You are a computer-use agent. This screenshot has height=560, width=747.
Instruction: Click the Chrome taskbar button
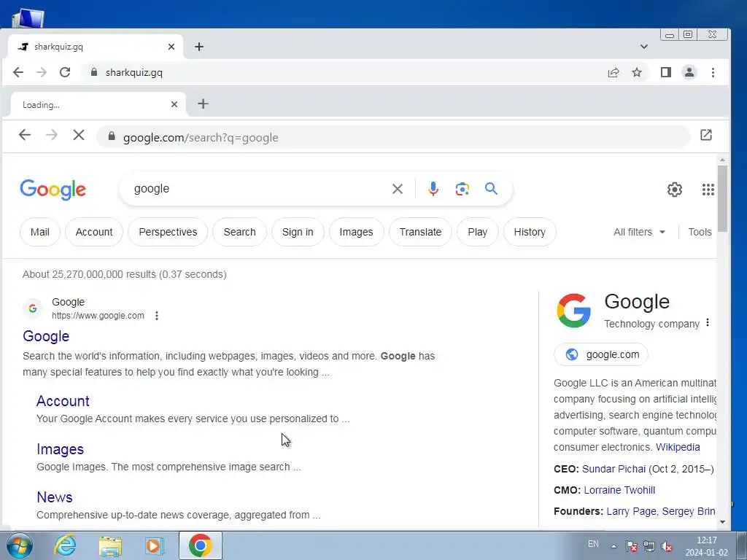coord(200,545)
